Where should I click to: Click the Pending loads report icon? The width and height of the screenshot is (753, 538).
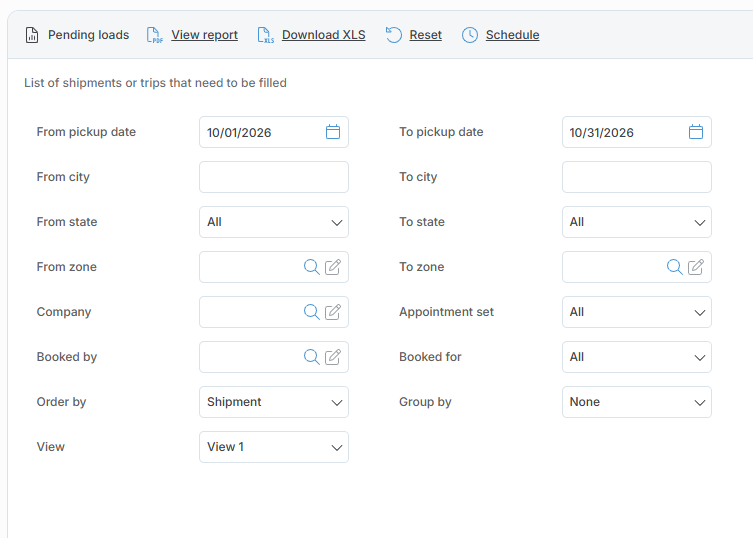[x=32, y=35]
